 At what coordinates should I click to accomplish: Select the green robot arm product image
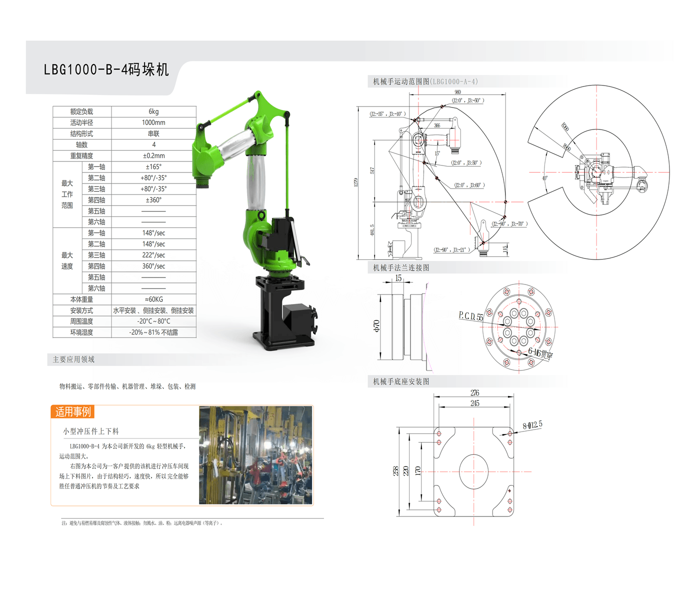(x=256, y=220)
